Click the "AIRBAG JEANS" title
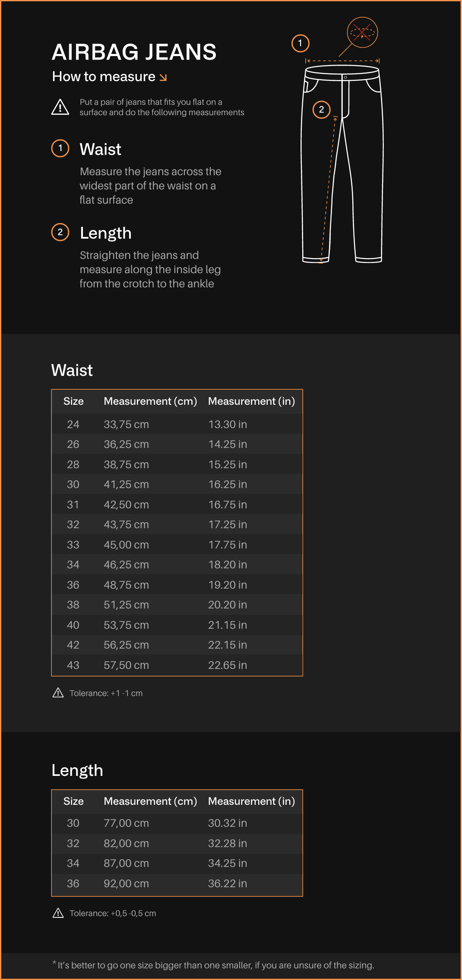 pyautogui.click(x=134, y=52)
